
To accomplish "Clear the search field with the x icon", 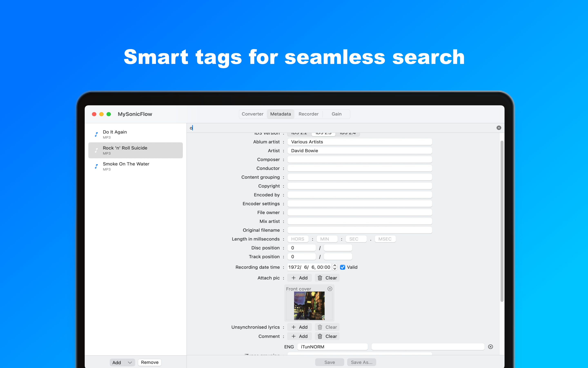I will [x=499, y=128].
